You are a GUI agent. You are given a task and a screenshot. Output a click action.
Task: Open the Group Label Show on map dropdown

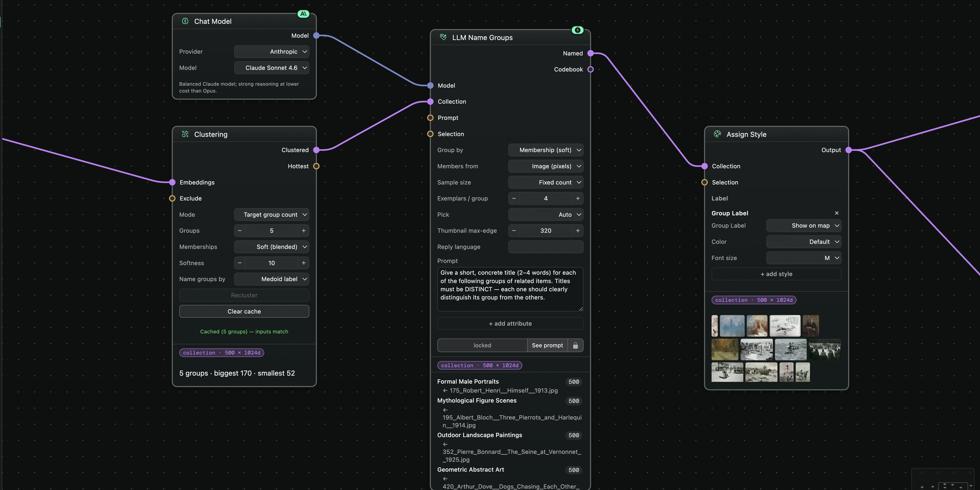click(x=804, y=226)
